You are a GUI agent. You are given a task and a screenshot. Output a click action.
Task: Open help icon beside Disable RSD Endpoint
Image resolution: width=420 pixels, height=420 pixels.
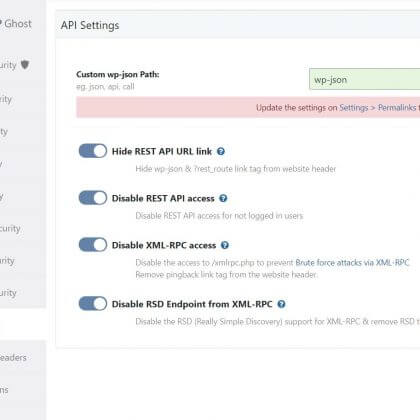[x=281, y=304]
